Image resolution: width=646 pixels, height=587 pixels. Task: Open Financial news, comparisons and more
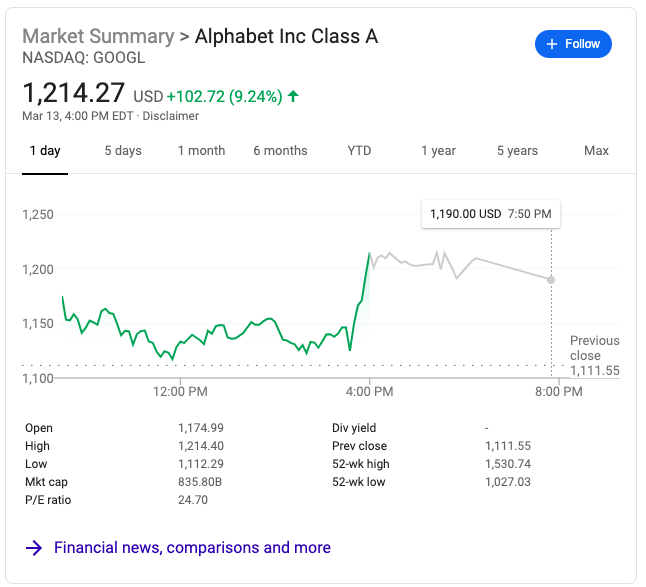[192, 548]
